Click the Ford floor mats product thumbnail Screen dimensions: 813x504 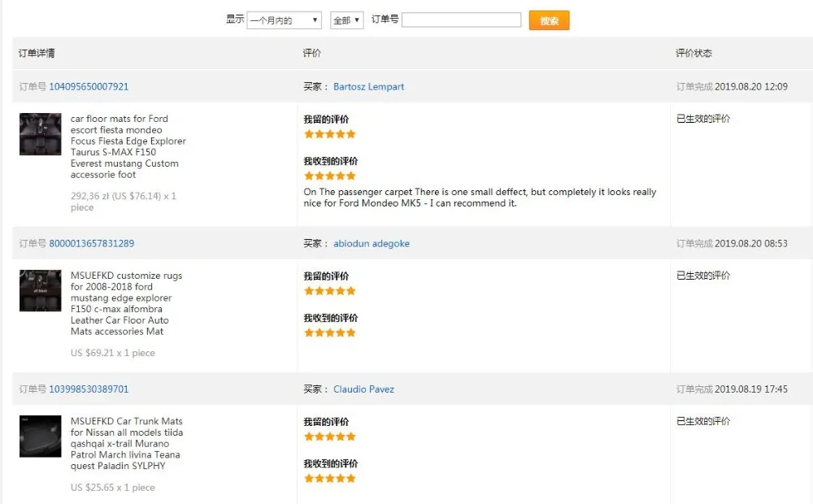[x=41, y=134]
